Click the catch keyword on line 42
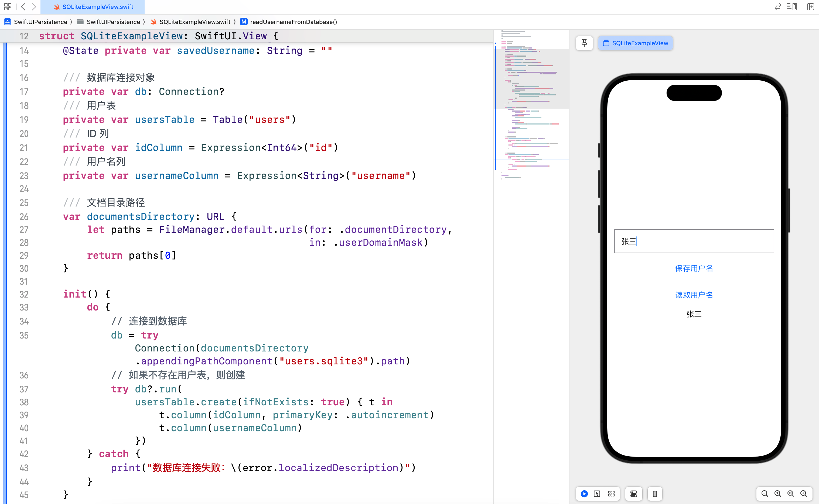Screen dimensions: 819x504 tap(113, 454)
